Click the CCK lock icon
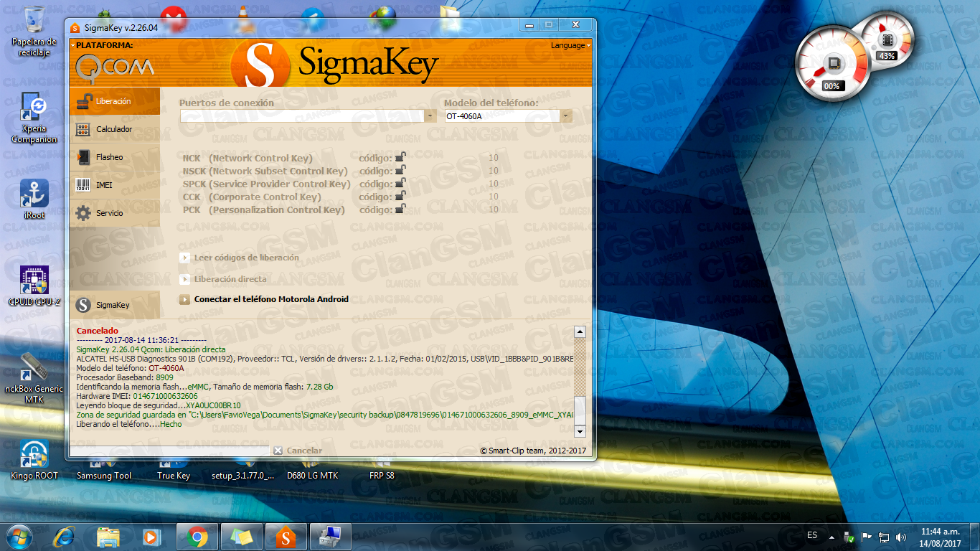980x551 pixels. point(400,196)
